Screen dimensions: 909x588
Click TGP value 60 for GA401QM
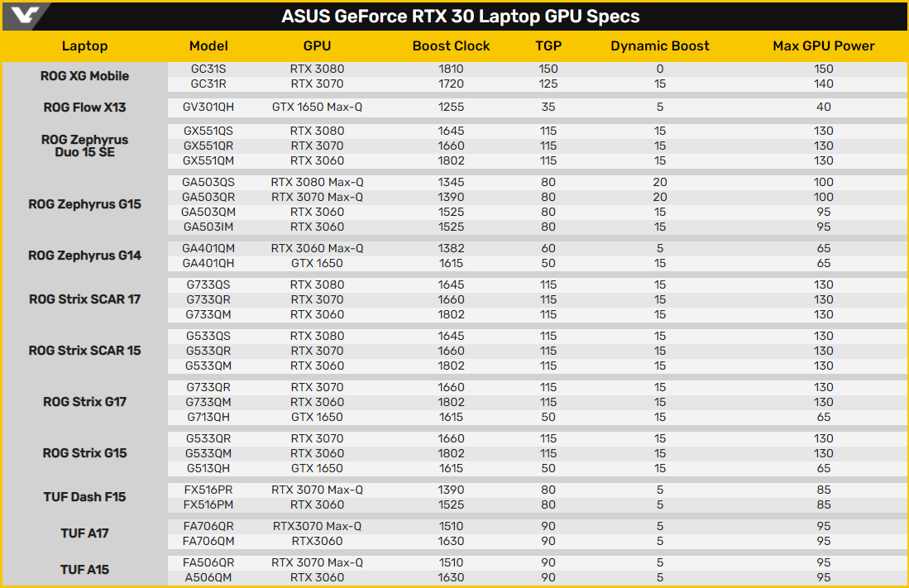[x=548, y=248]
